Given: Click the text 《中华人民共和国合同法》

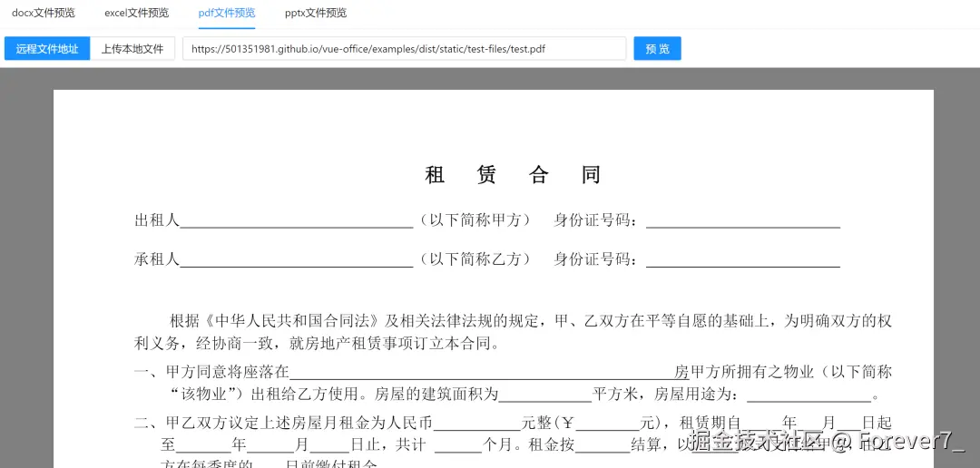Looking at the screenshot, I should pyautogui.click(x=292, y=322).
